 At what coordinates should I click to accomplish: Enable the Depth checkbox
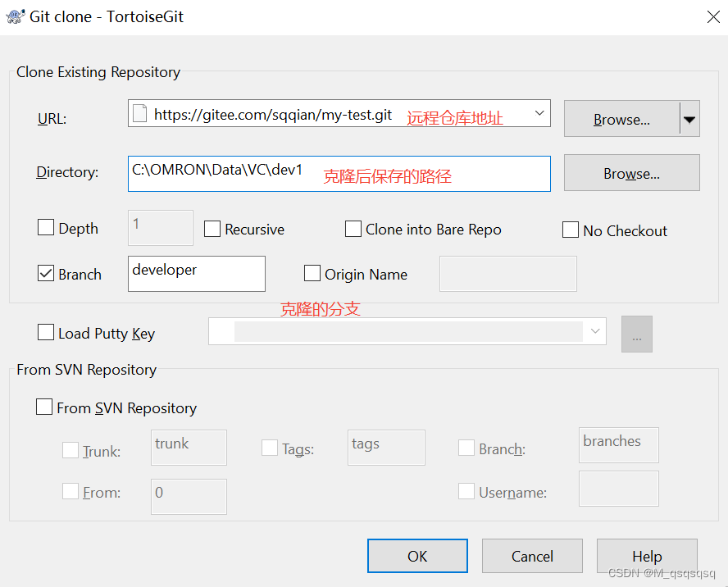(x=45, y=227)
